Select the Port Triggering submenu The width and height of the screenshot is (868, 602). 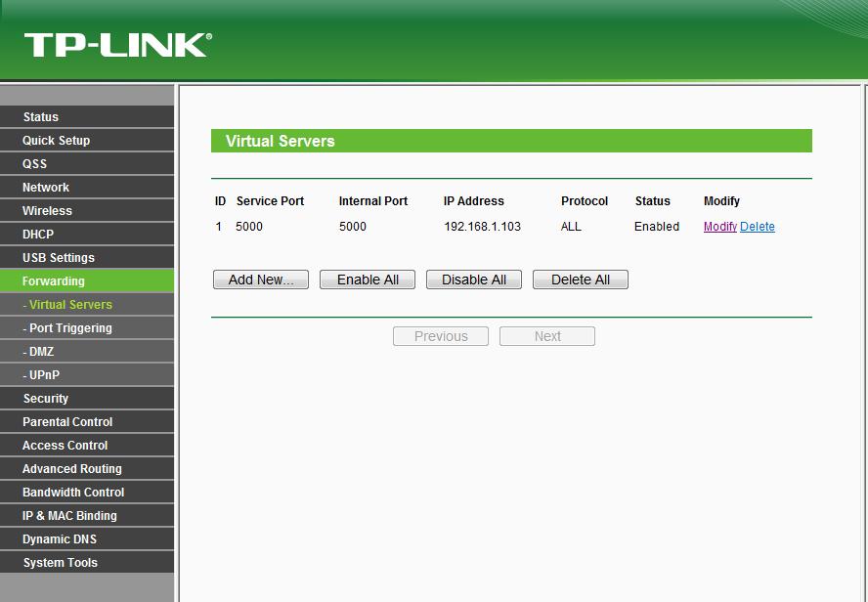tap(67, 328)
